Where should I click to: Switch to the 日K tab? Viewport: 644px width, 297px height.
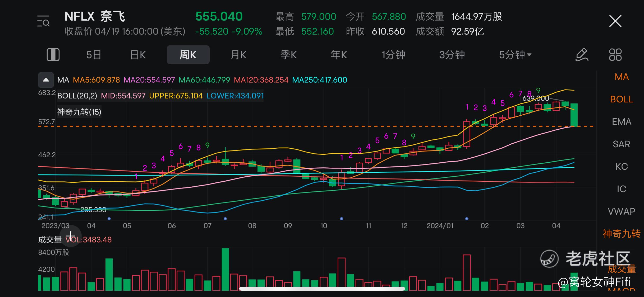click(x=138, y=55)
